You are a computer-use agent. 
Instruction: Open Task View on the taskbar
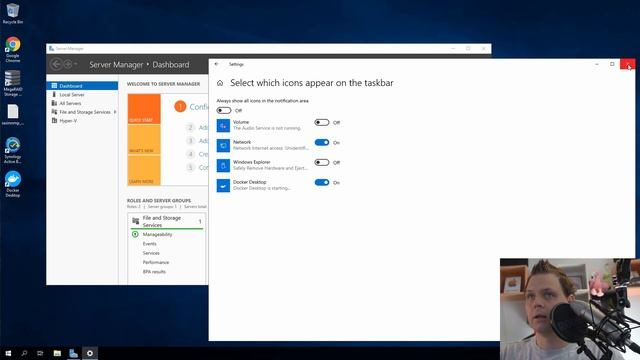click(40, 353)
